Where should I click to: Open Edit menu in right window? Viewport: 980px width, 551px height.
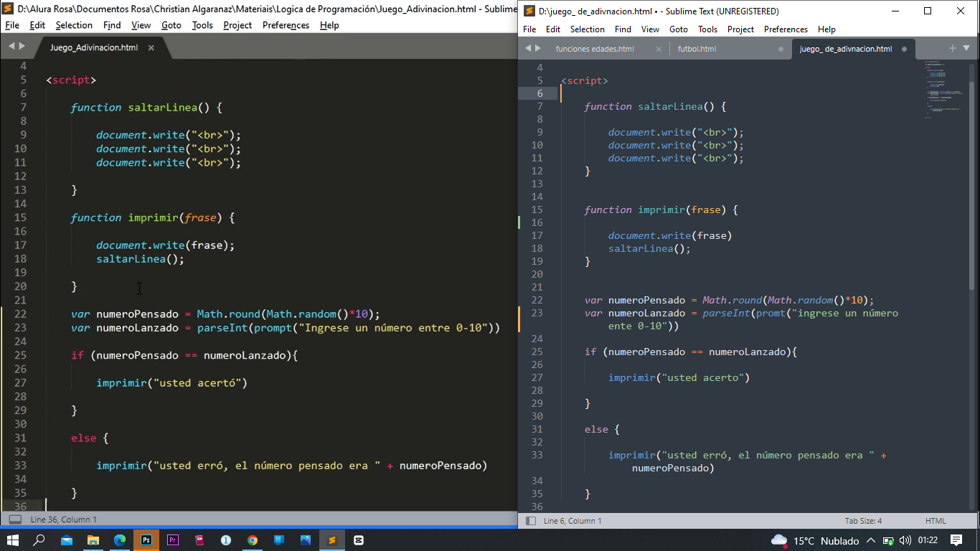click(553, 29)
